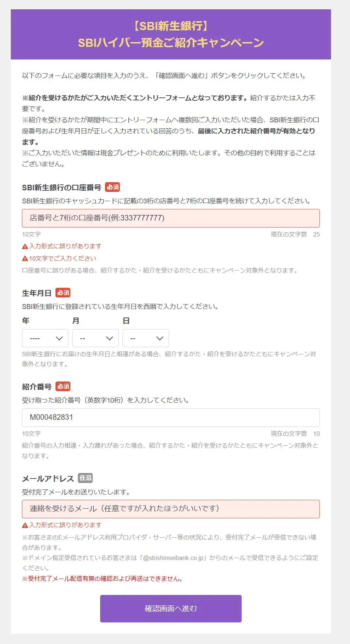This screenshot has width=350, height=644.
Task: Click warning icon under the email field
Action: pyautogui.click(x=25, y=525)
